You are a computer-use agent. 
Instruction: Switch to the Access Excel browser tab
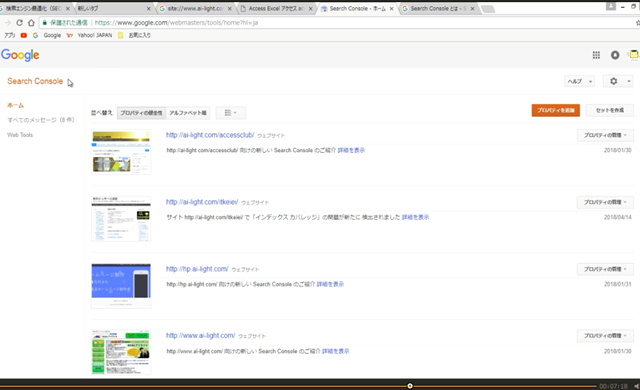click(x=277, y=9)
